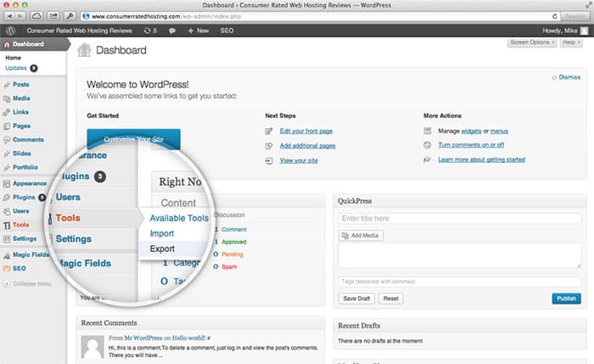The width and height of the screenshot is (594, 364).
Task: Select Import in the Tools submenu
Action: (x=162, y=233)
